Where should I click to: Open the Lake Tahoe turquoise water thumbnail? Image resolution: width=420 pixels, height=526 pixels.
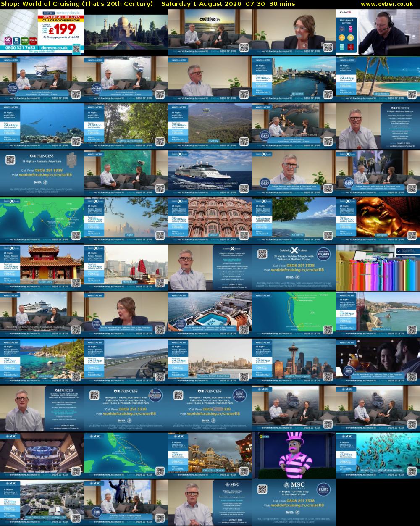(42, 361)
